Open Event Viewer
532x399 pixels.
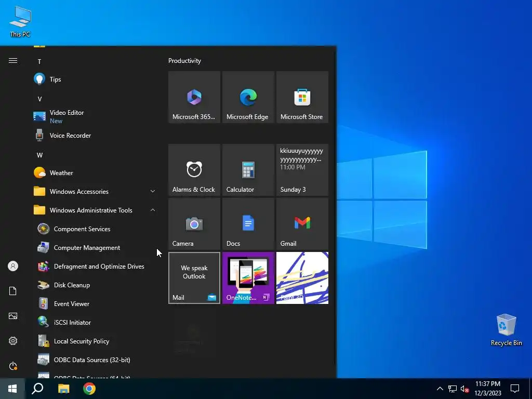[x=95, y=303]
